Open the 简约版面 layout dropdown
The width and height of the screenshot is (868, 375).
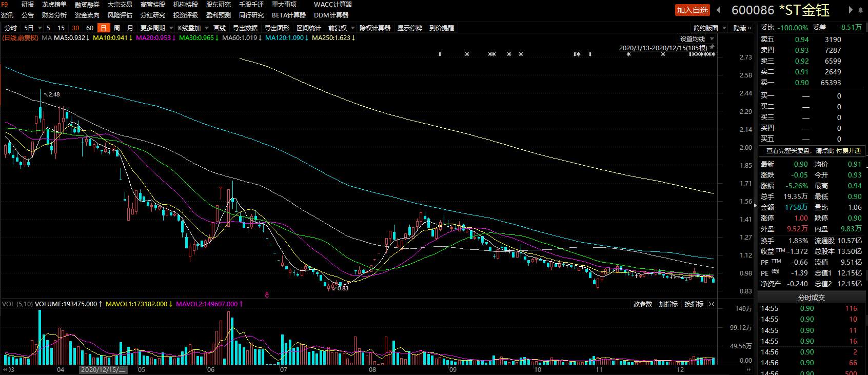pos(710,28)
